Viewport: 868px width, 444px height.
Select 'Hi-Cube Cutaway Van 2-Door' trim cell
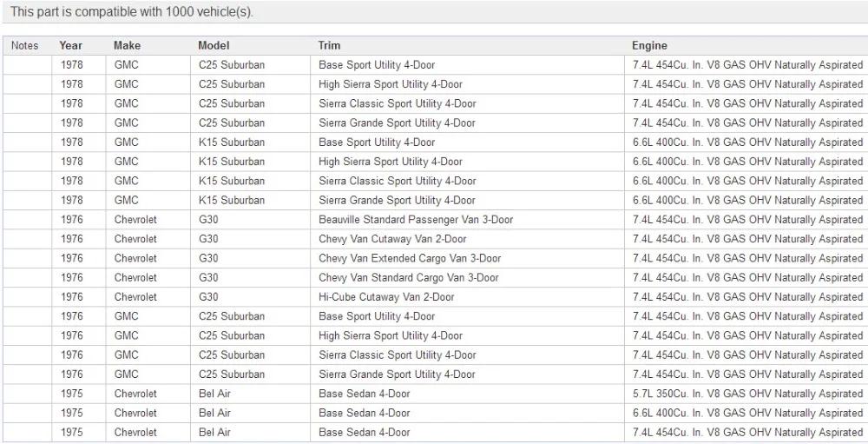click(467, 297)
